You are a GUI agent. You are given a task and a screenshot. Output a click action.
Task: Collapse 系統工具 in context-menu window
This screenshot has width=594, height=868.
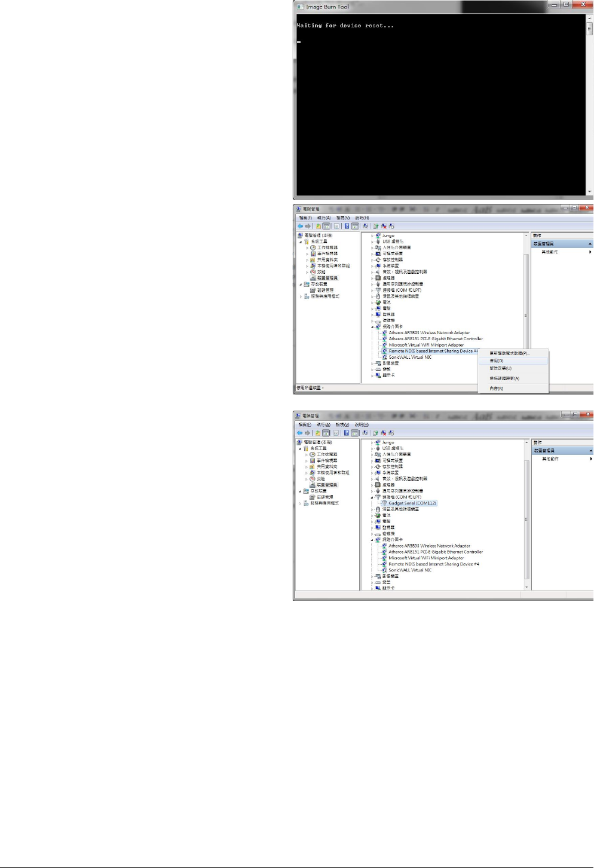pos(301,242)
